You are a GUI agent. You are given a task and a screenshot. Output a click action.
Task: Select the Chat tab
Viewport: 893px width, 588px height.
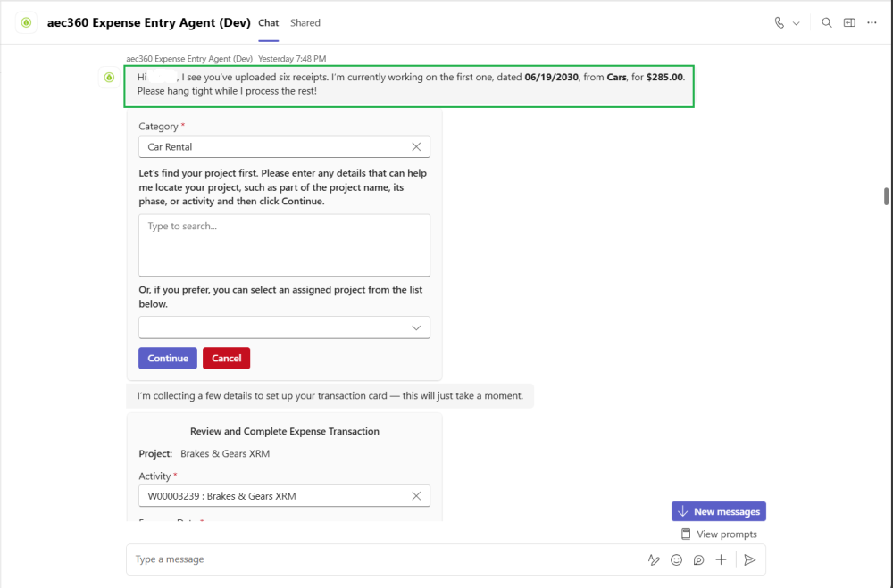click(x=268, y=23)
